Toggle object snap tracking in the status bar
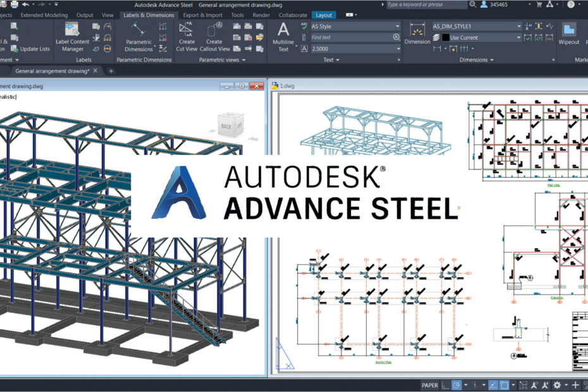 coord(493,385)
